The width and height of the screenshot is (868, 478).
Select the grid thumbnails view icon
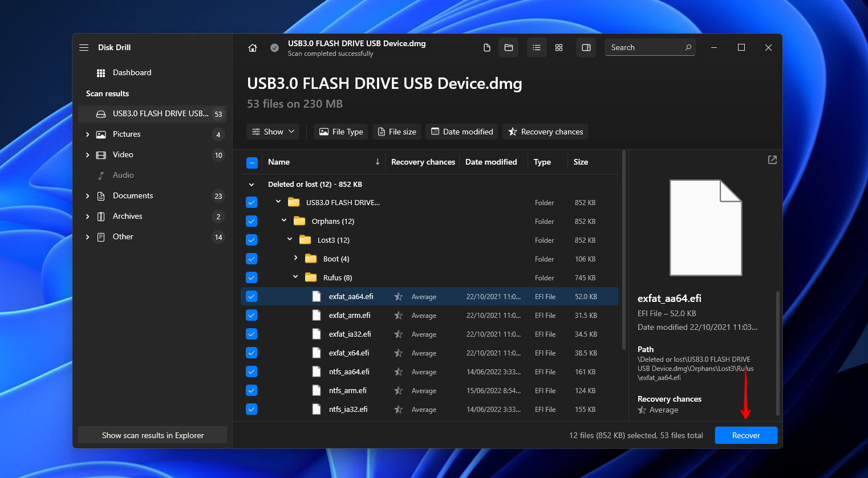click(x=559, y=48)
